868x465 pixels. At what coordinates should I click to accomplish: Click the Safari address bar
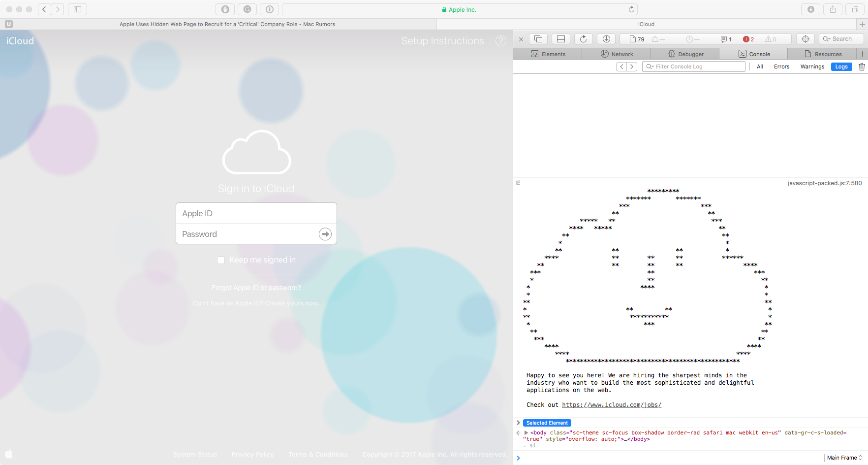pos(460,9)
